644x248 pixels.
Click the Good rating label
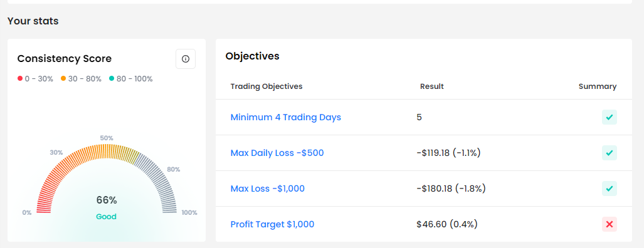click(x=107, y=217)
